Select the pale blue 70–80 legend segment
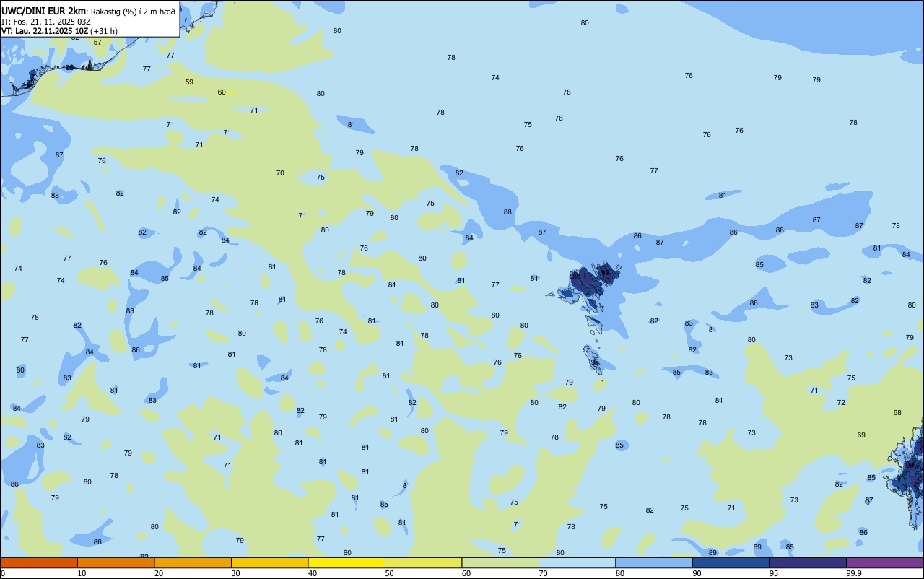Viewport: 924px width, 579px height. [577, 562]
